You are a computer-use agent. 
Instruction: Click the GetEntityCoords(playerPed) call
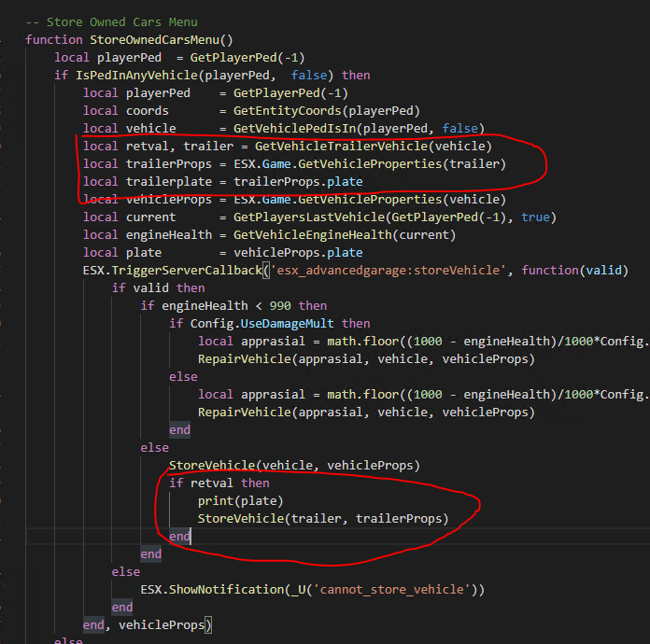point(327,111)
